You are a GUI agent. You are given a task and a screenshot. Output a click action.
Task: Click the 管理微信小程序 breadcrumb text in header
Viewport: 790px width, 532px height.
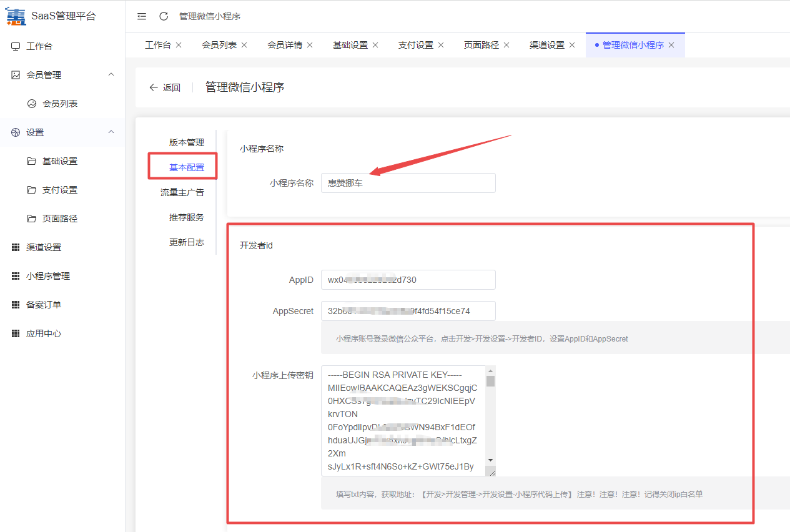point(210,16)
